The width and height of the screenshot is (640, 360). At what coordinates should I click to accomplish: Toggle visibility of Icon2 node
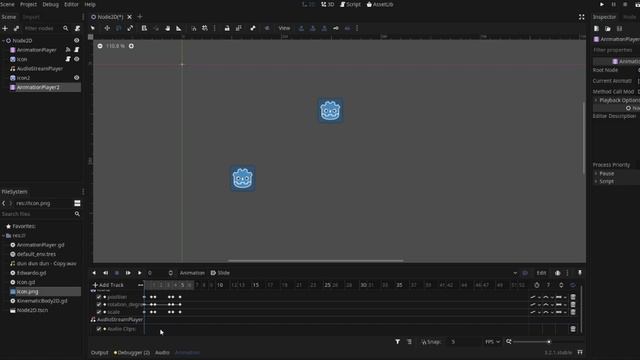point(76,78)
